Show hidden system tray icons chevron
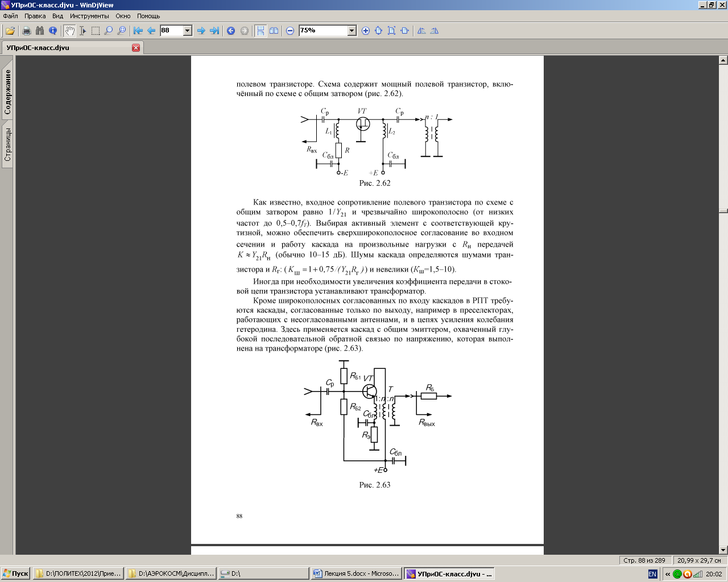This screenshot has width=728, height=582. click(668, 574)
